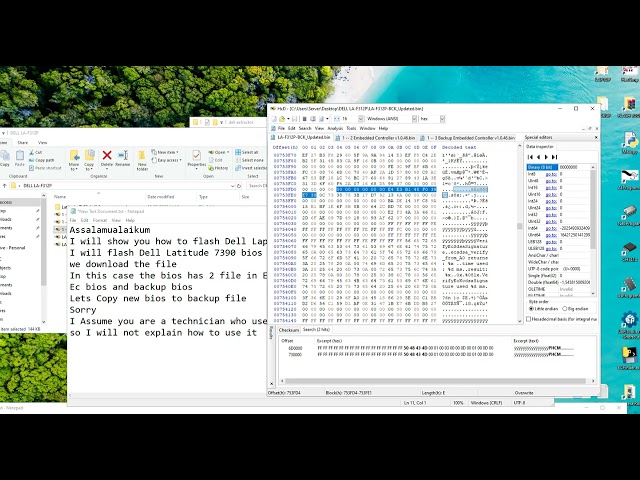This screenshot has height=480, width=640.
Task: Click Explorer search box
Action: (x=256, y=186)
